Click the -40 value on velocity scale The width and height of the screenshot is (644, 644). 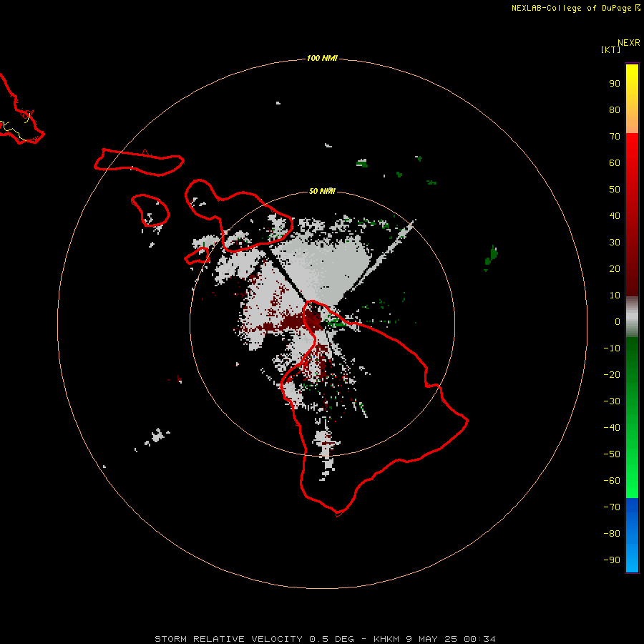[x=612, y=428]
